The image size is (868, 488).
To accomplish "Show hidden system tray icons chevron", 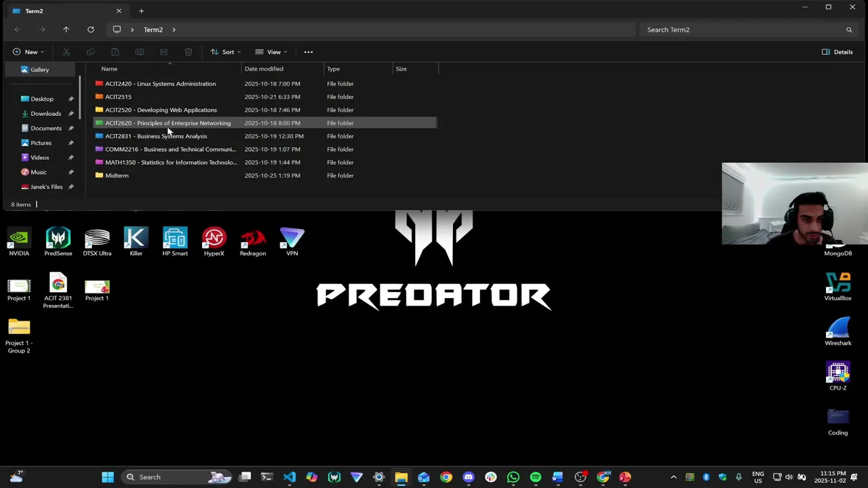I will click(673, 477).
